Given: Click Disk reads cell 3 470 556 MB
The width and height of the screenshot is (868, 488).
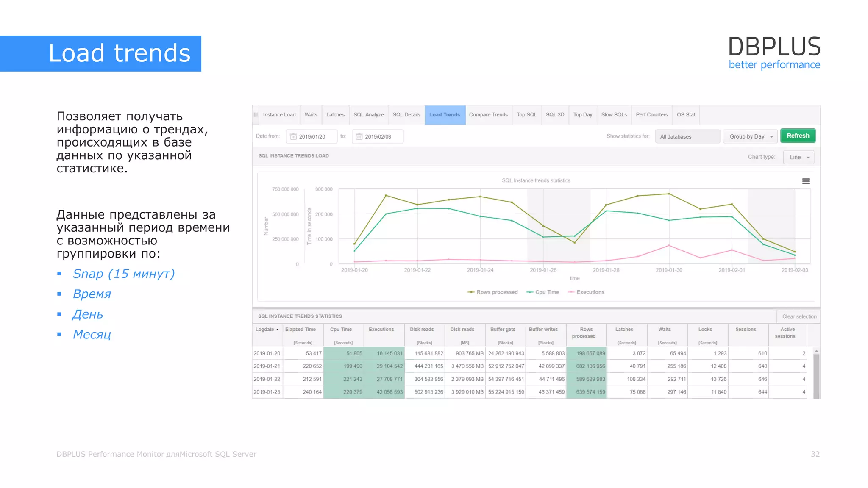Looking at the screenshot, I should [465, 366].
